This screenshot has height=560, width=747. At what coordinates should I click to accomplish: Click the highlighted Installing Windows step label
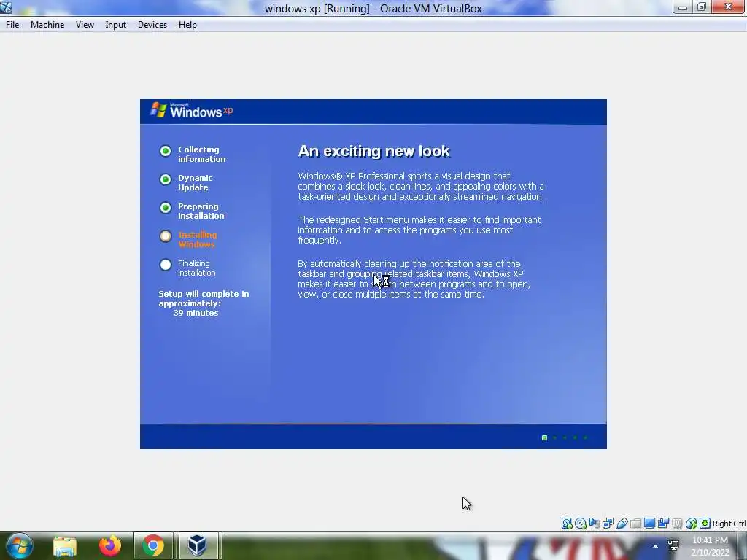click(x=197, y=239)
